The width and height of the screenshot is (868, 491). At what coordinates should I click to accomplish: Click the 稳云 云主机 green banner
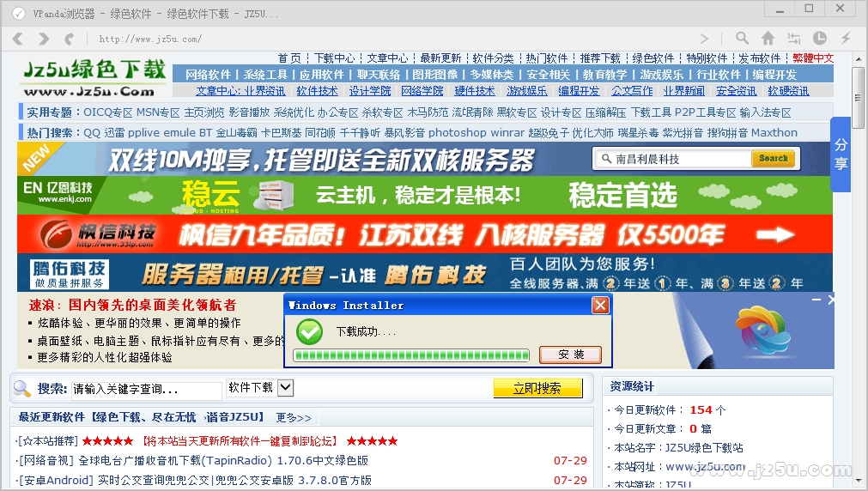[425, 196]
